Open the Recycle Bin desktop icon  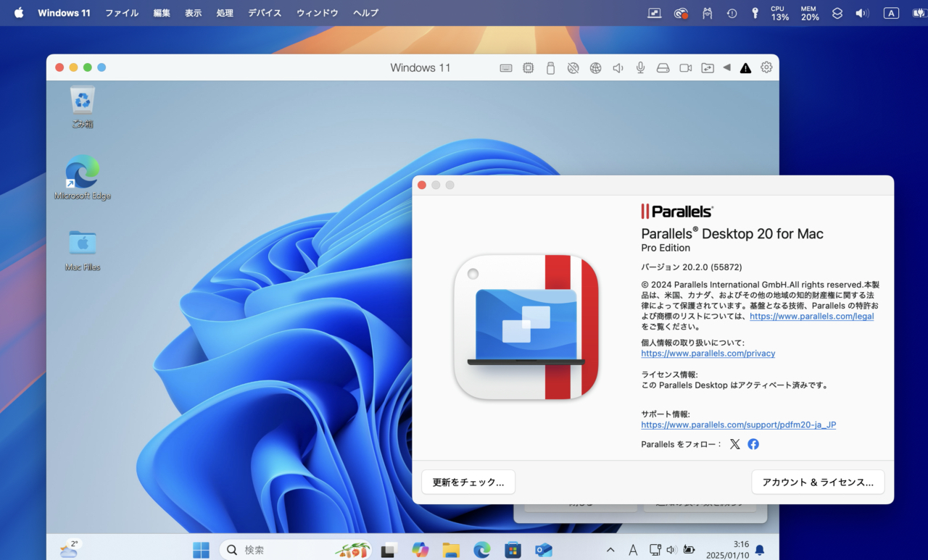[x=82, y=107]
